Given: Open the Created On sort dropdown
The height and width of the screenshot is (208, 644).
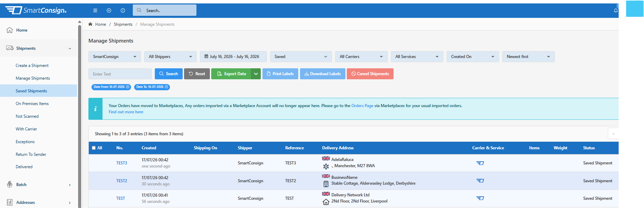Looking at the screenshot, I should click(473, 57).
